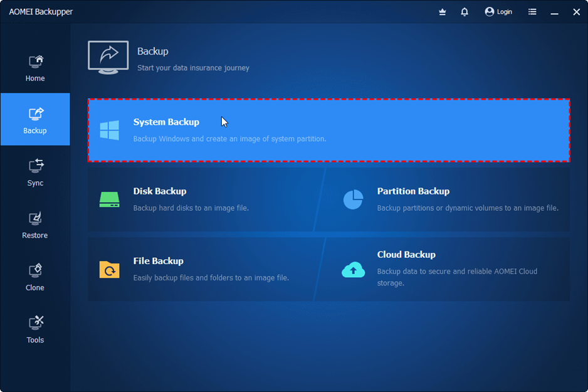The height and width of the screenshot is (392, 588).
Task: Go to Home in the sidebar
Action: [x=35, y=68]
